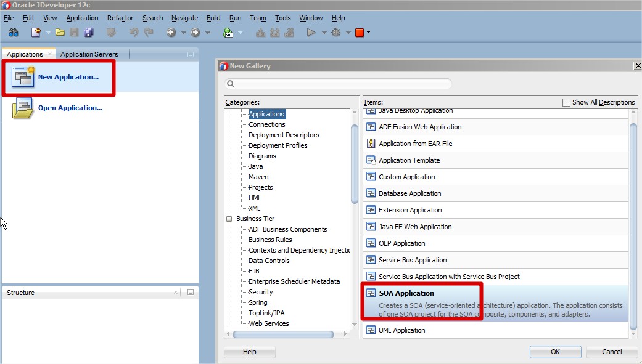The width and height of the screenshot is (642, 364).
Task: Click the Back navigation arrow icon
Action: (171, 33)
